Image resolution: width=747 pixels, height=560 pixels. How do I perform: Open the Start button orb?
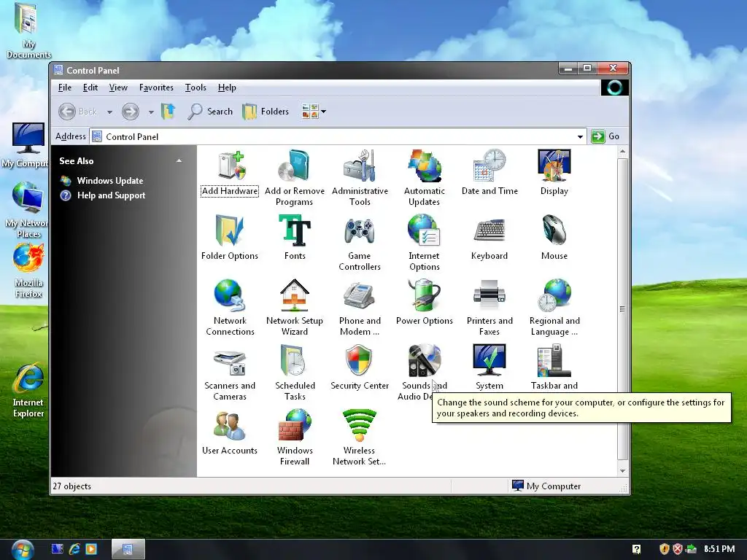tap(23, 550)
